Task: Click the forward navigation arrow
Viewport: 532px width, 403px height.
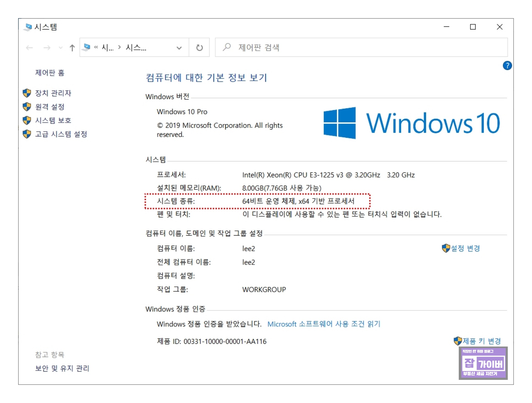Action: [47, 48]
